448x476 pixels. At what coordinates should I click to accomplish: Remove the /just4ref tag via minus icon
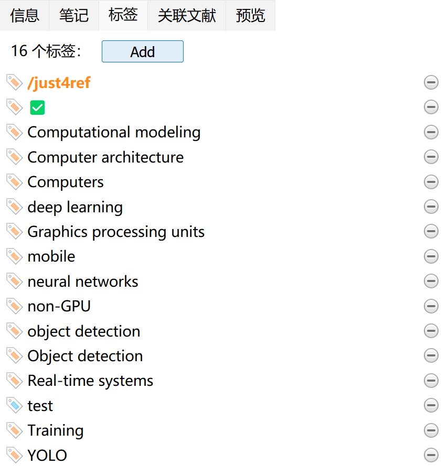point(431,82)
